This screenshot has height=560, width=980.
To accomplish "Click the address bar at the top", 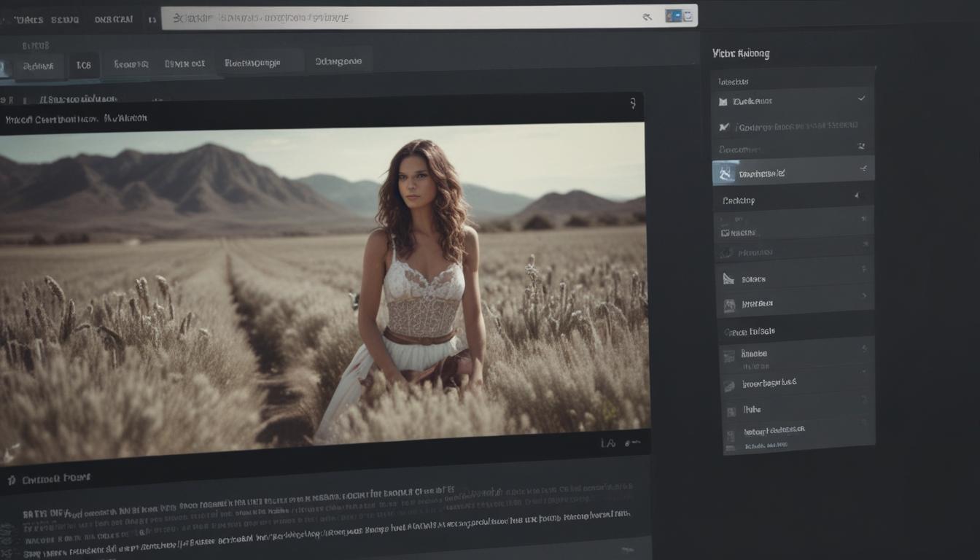I will (x=429, y=17).
